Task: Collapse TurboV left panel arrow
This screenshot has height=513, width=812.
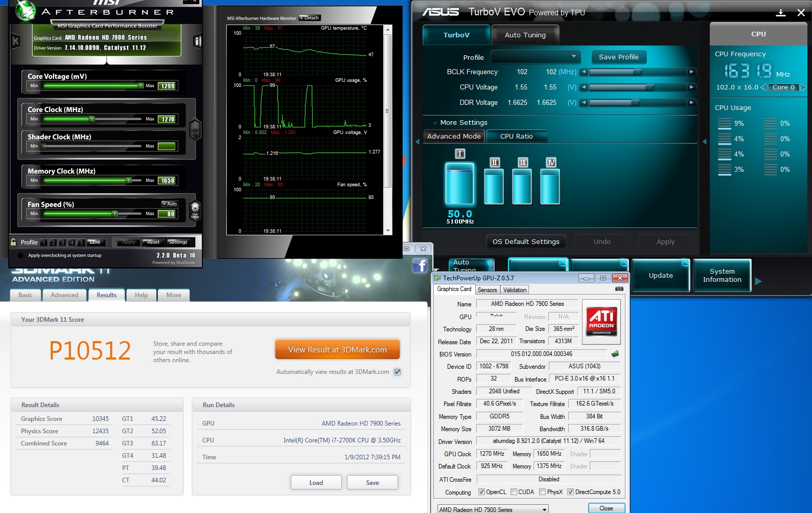Action: 417,142
